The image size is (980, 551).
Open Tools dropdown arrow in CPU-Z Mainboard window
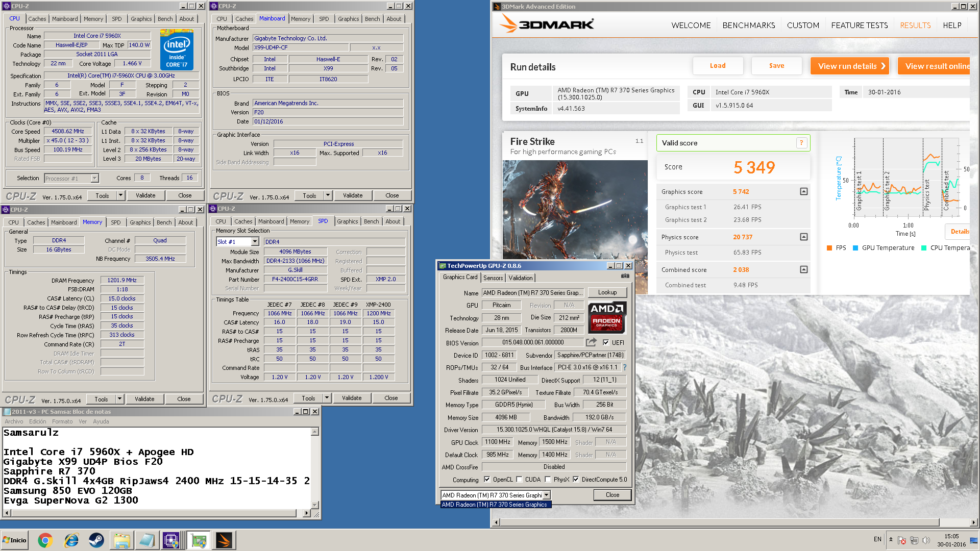[328, 195]
